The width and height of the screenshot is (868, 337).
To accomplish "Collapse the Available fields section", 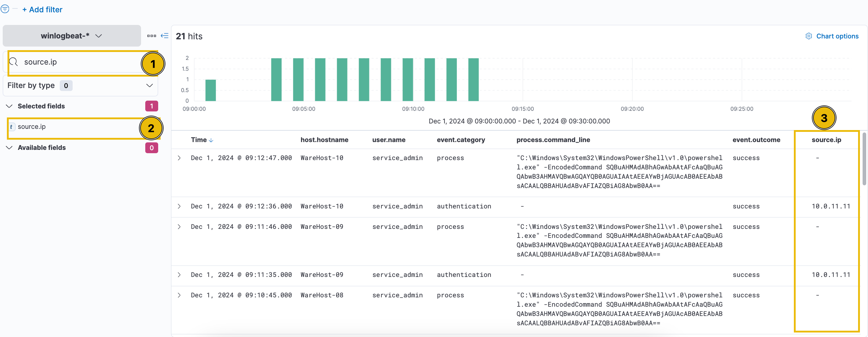I will [x=9, y=148].
